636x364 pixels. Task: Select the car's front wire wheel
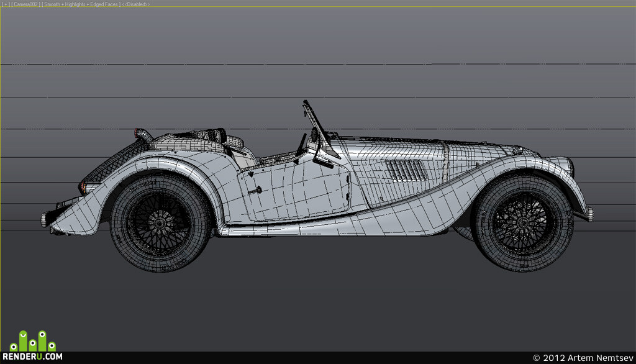[x=523, y=223]
